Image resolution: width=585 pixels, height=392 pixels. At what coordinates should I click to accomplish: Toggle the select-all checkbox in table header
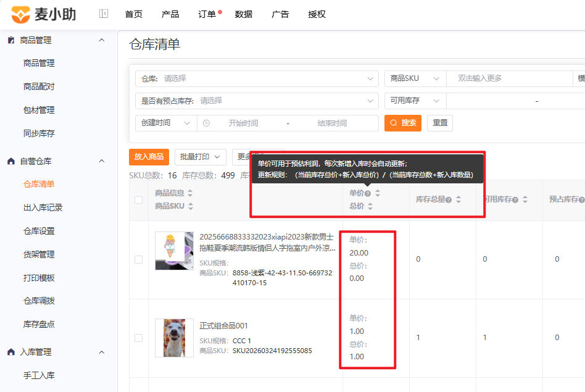tap(138, 200)
